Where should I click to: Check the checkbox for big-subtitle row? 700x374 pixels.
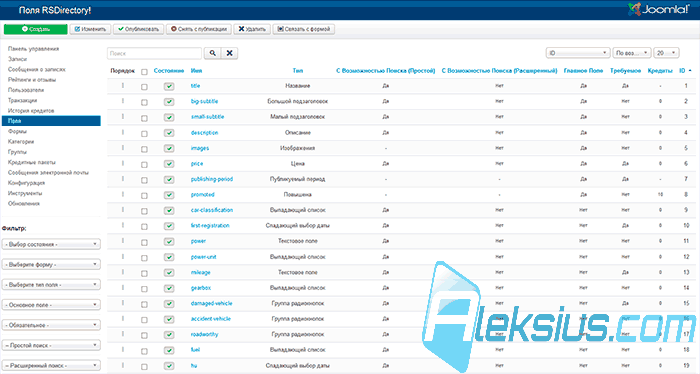144,103
